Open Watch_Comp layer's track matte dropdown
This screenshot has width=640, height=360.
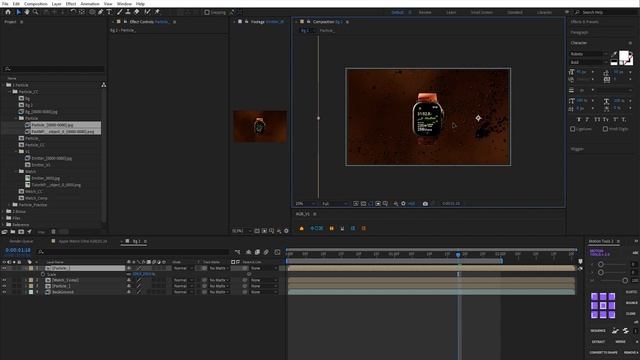pyautogui.click(x=219, y=280)
